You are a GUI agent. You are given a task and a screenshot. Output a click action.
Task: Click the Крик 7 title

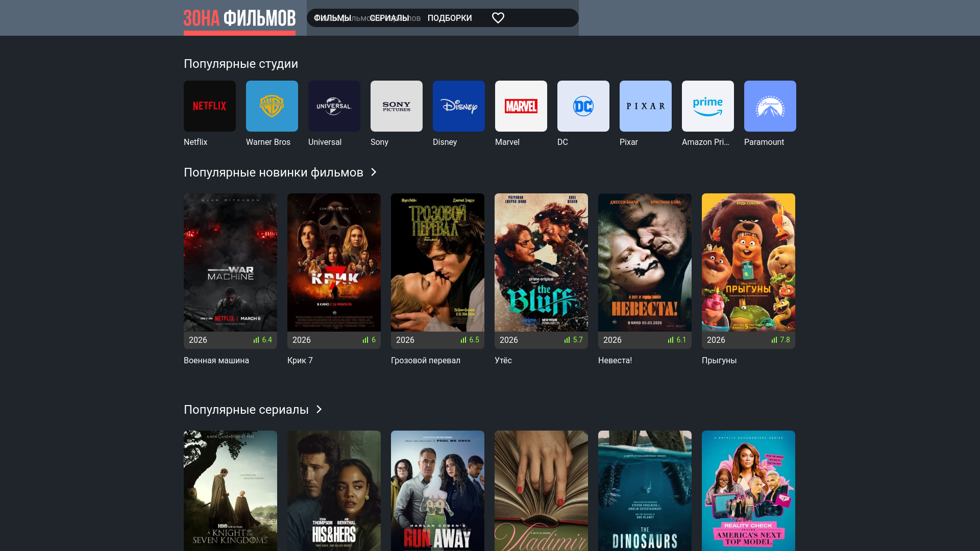point(300,361)
